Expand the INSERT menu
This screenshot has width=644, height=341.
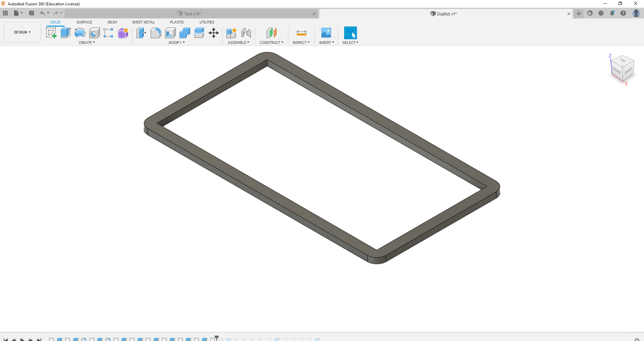point(327,43)
